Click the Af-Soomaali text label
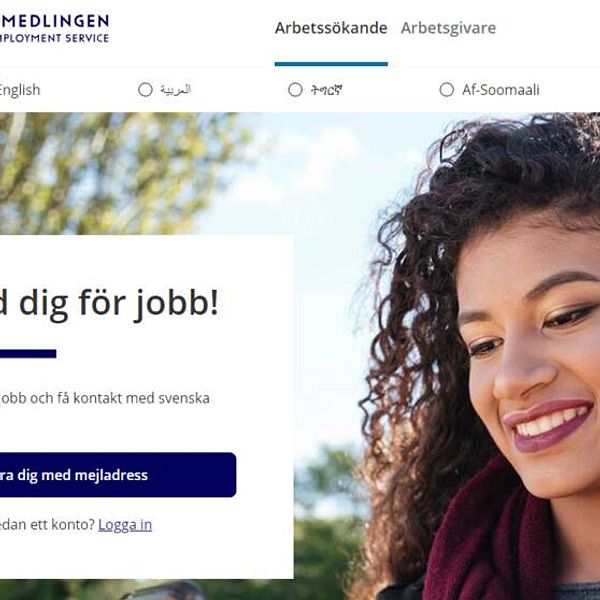This screenshot has width=600, height=600. coord(501,90)
